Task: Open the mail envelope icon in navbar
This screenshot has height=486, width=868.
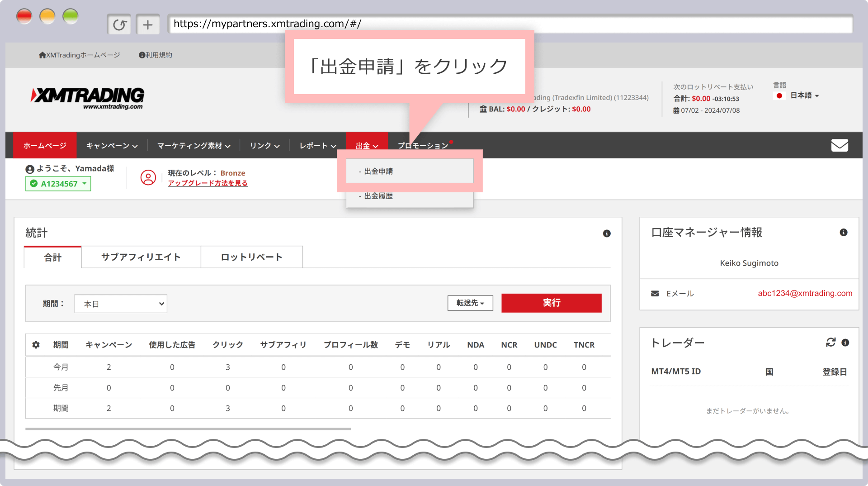Action: click(x=840, y=145)
